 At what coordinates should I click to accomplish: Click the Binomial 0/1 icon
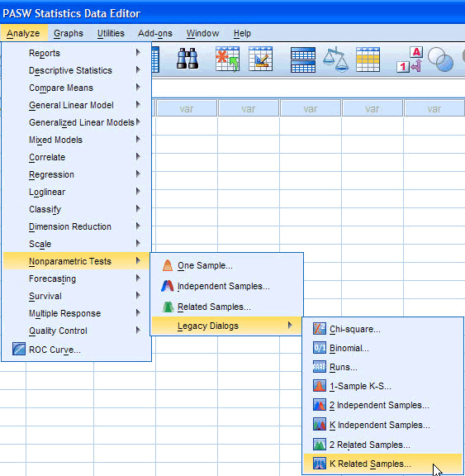pos(320,348)
